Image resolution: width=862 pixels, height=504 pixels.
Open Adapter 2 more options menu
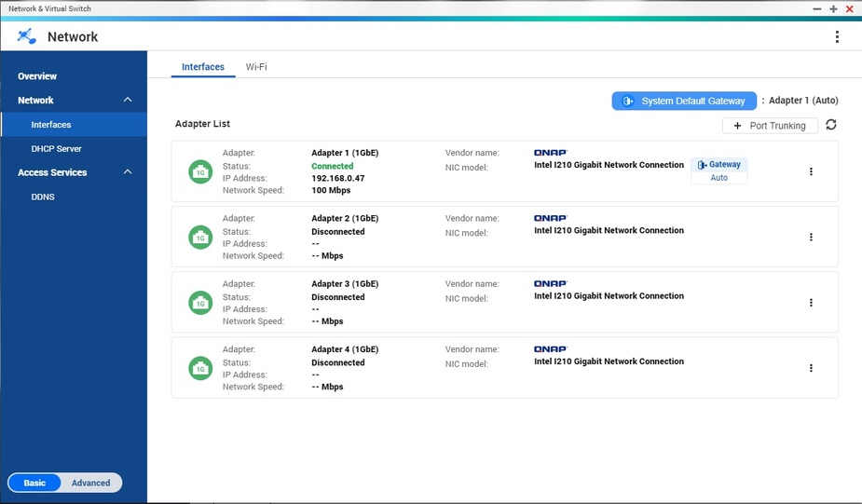pyautogui.click(x=811, y=237)
